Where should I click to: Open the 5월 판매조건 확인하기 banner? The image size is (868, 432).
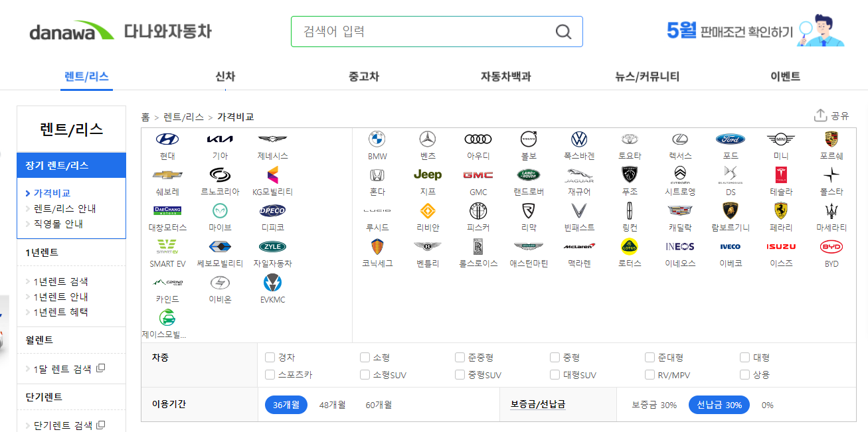coord(756,31)
